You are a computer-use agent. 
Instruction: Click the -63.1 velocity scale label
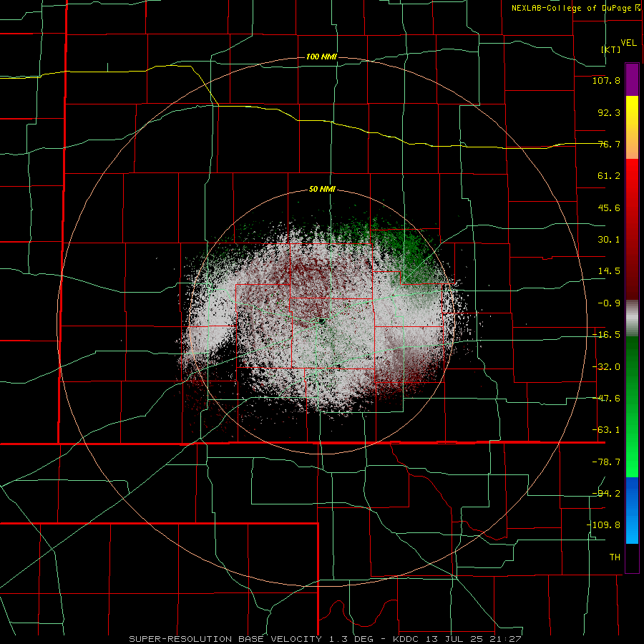tap(606, 430)
